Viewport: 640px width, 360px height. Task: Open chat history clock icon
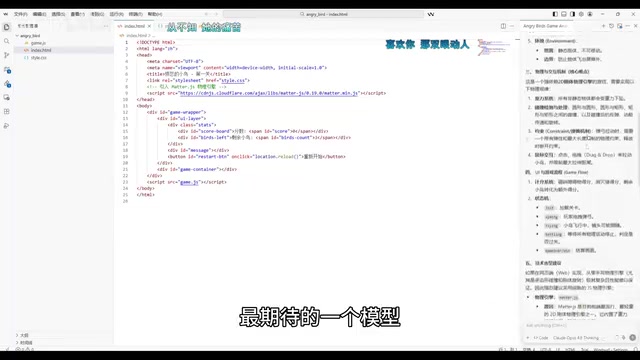pos(611,26)
